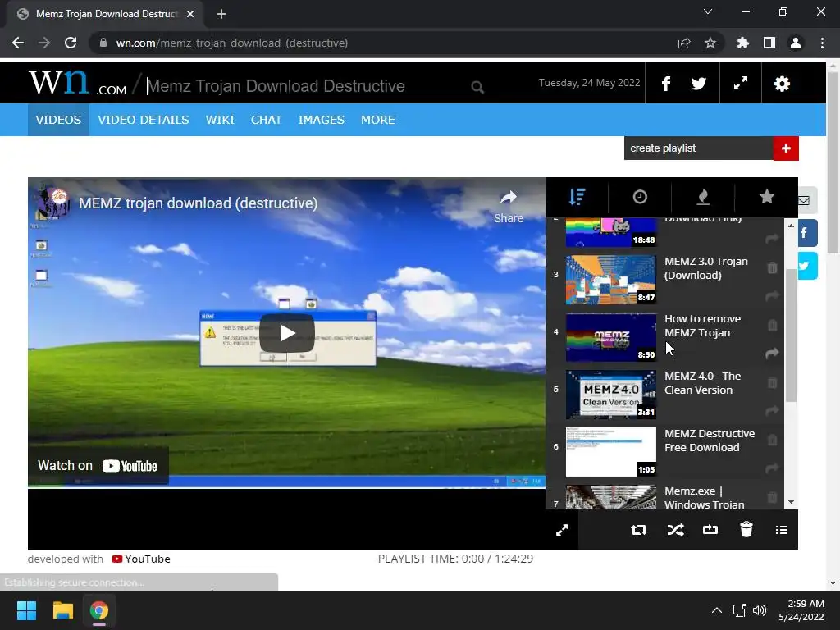Click the side Twitter share button
This screenshot has width=840, height=630.
(x=808, y=266)
